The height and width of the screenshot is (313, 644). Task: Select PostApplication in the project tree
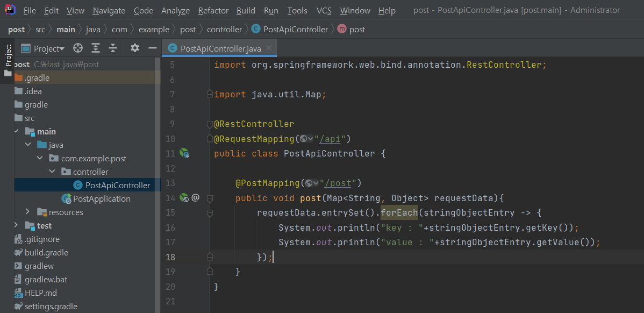click(102, 198)
